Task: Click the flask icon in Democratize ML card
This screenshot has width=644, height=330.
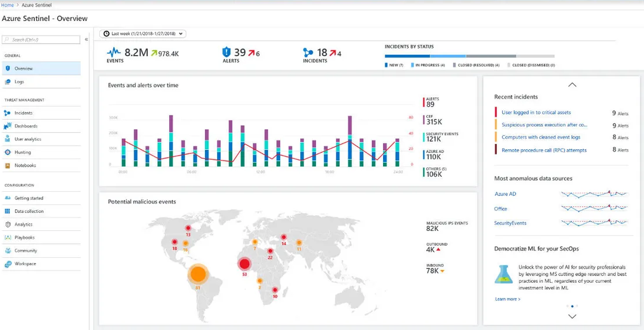Action: click(x=503, y=274)
